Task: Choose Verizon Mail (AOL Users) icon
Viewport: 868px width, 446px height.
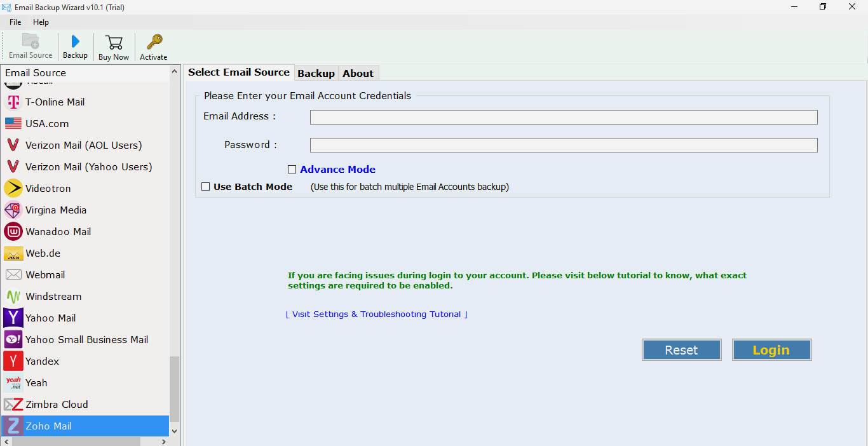Action: coord(13,145)
